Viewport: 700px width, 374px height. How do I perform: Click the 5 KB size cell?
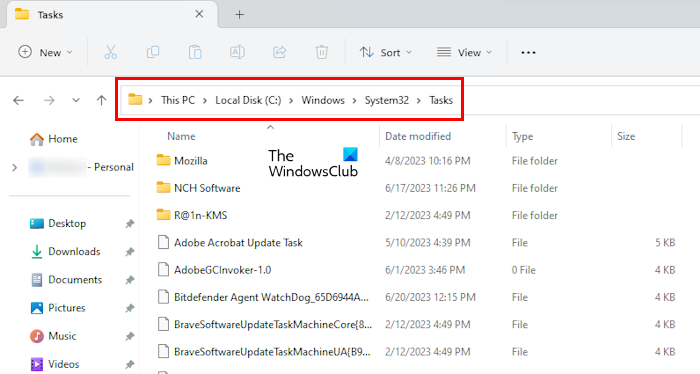point(665,242)
